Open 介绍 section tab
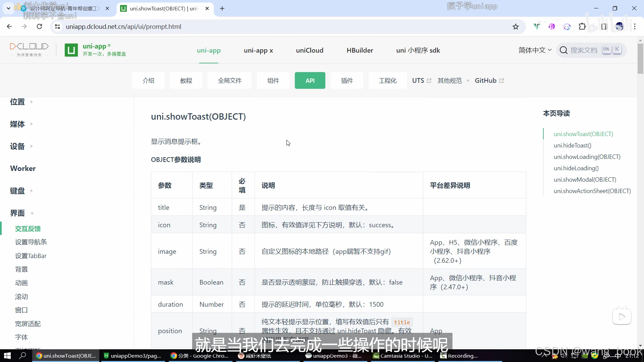Screen dimensions: 644x362 pyautogui.click(x=148, y=80)
